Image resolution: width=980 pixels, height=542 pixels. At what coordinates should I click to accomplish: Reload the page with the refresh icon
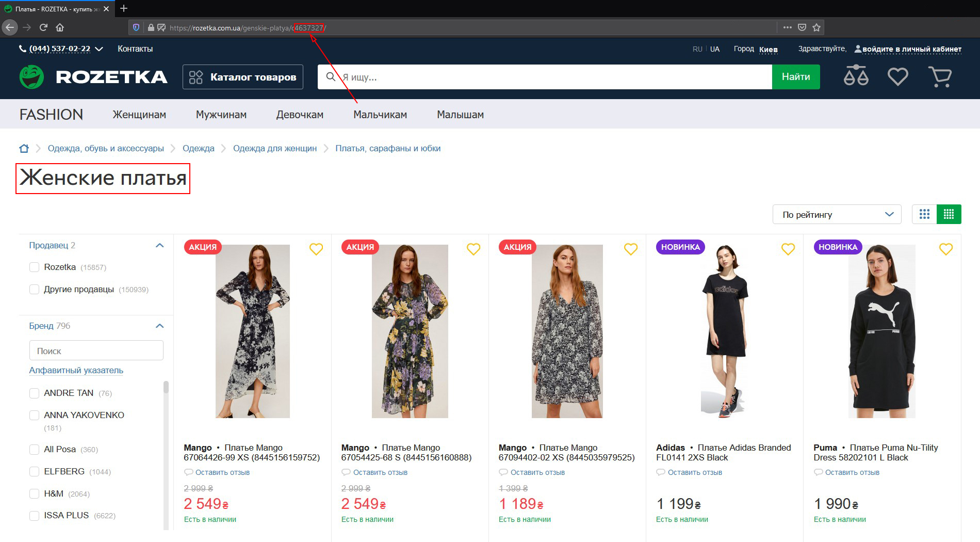pyautogui.click(x=43, y=27)
